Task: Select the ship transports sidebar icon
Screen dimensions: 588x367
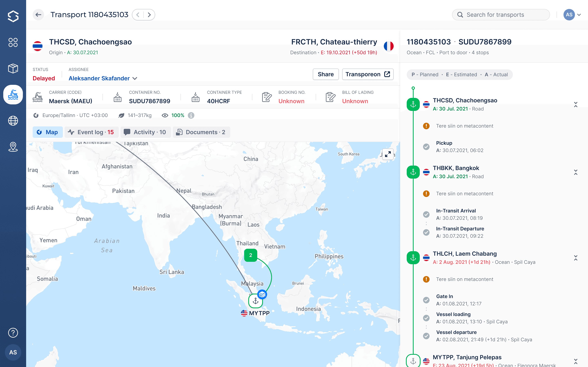Action: click(x=13, y=95)
